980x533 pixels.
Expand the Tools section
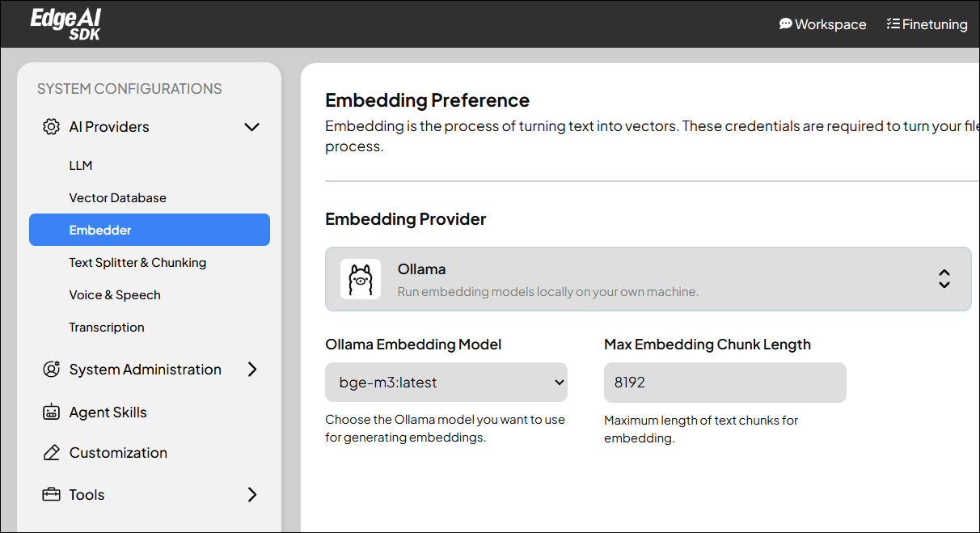point(251,494)
